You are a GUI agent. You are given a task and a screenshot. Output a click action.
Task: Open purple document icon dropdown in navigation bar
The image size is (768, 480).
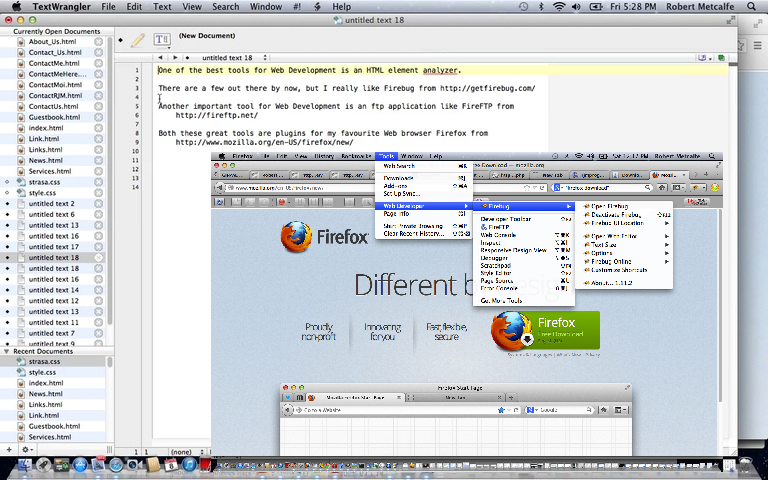(705, 58)
